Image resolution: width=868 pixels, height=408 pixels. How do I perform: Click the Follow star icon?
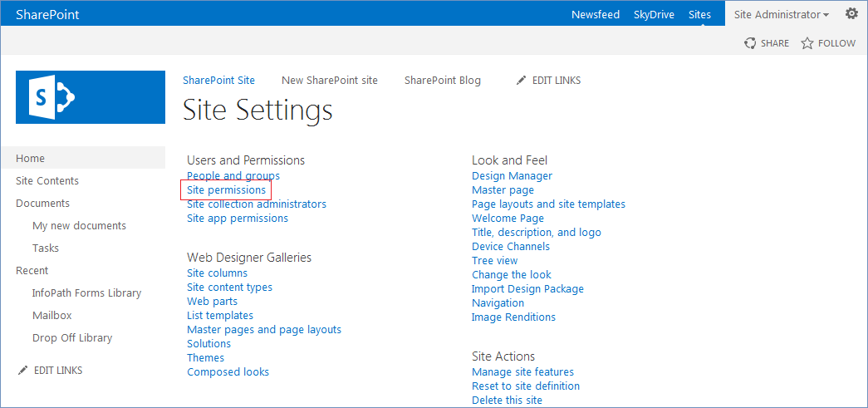click(x=807, y=43)
